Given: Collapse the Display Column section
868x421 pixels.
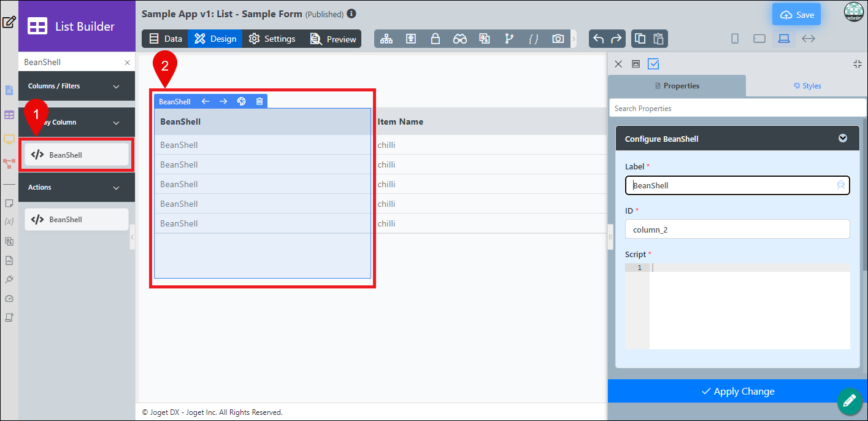Looking at the screenshot, I should [x=117, y=123].
